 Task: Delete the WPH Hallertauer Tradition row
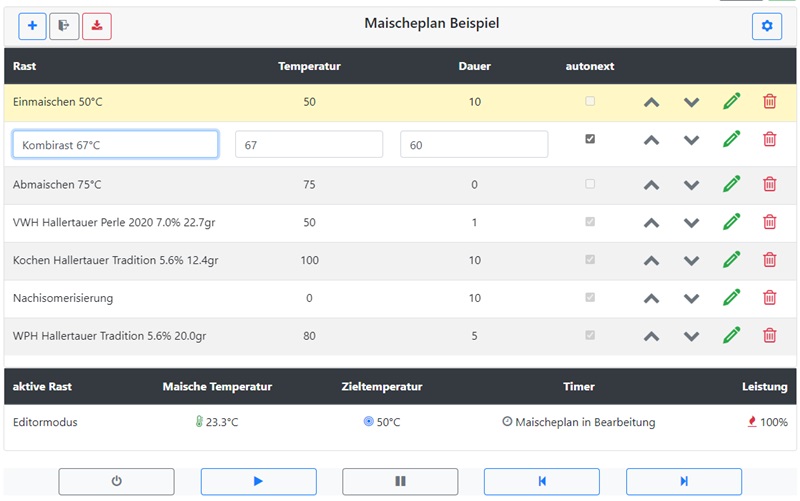tap(769, 335)
